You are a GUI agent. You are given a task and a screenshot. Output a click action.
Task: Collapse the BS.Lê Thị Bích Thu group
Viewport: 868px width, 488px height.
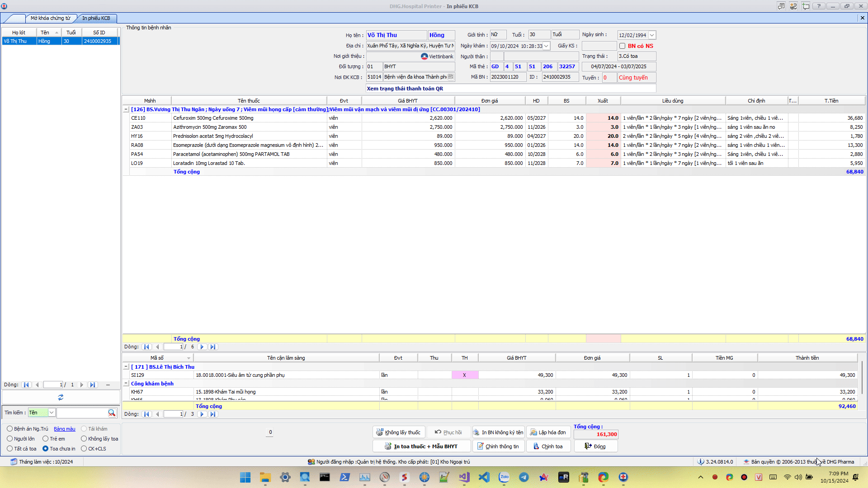(126, 367)
